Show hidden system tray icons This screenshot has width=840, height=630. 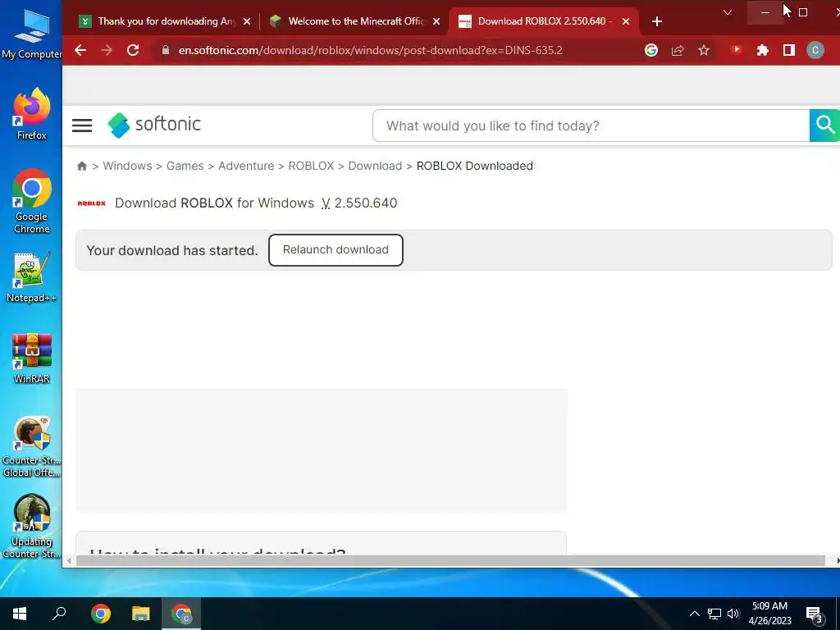tap(694, 614)
